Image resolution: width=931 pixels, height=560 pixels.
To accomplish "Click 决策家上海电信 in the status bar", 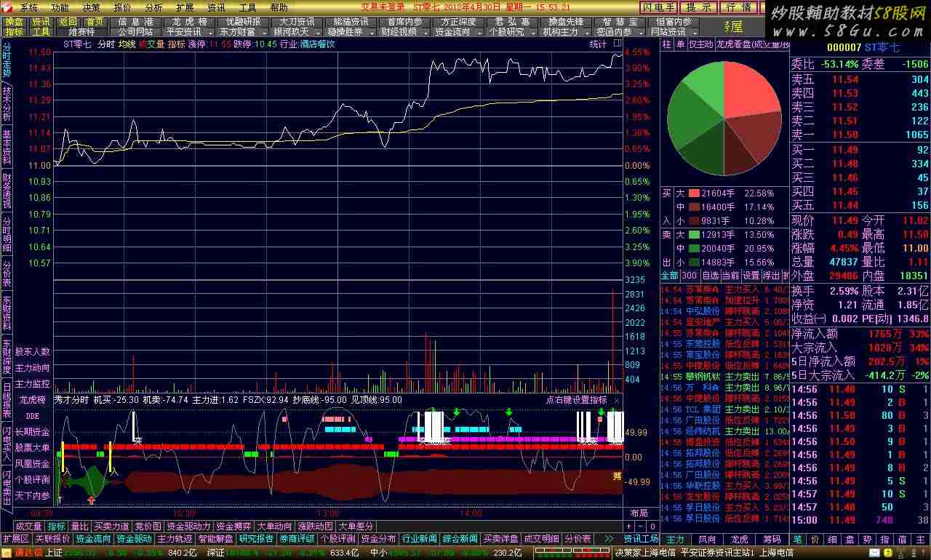I will (x=645, y=553).
